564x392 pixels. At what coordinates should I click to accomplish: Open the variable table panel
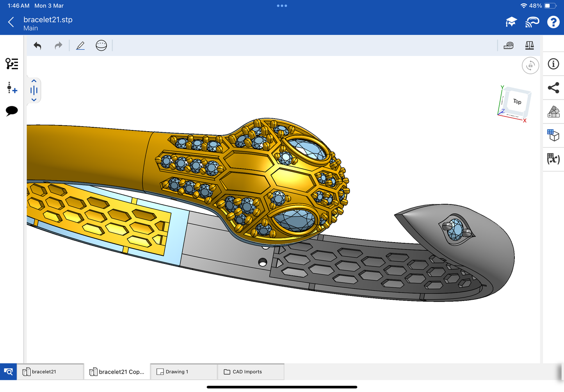(553, 159)
